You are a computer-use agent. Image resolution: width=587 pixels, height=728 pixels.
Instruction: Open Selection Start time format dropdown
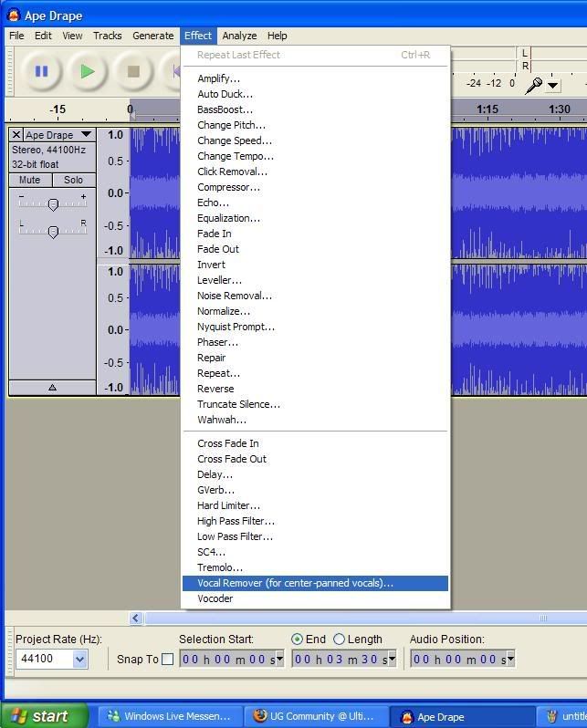279,659
